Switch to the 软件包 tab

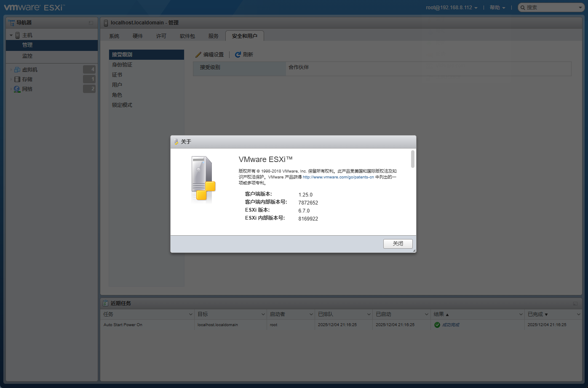(187, 36)
